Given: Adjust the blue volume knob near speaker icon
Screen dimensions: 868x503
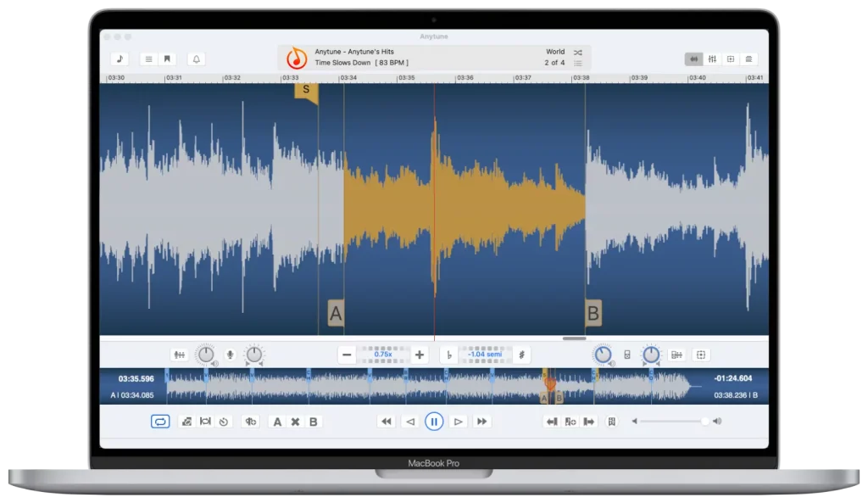Looking at the screenshot, I should (603, 355).
